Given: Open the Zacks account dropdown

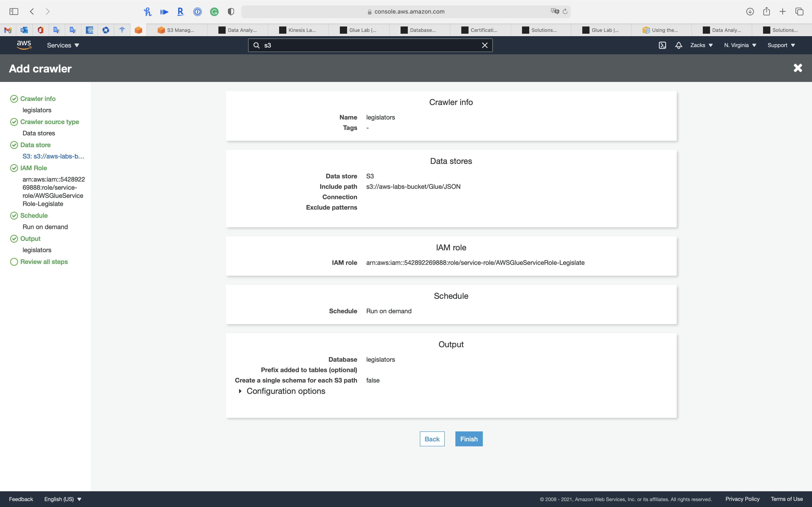Looking at the screenshot, I should (x=701, y=45).
